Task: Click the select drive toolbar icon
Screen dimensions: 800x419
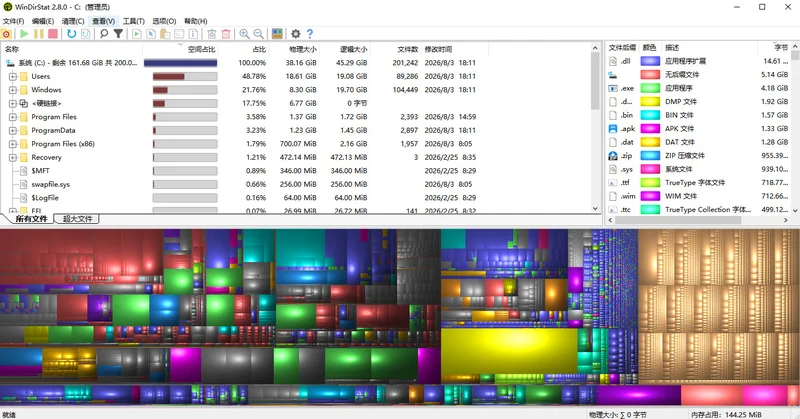Action: pyautogui.click(x=6, y=34)
